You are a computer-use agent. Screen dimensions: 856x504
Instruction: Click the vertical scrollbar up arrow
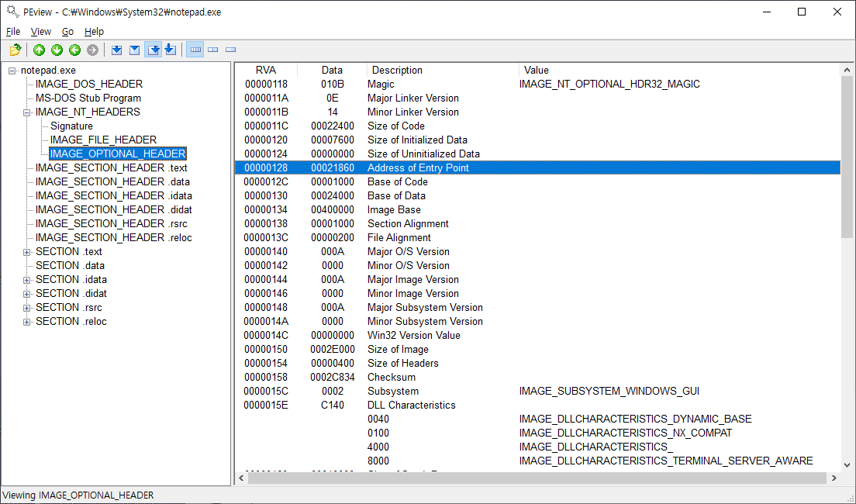coord(847,70)
